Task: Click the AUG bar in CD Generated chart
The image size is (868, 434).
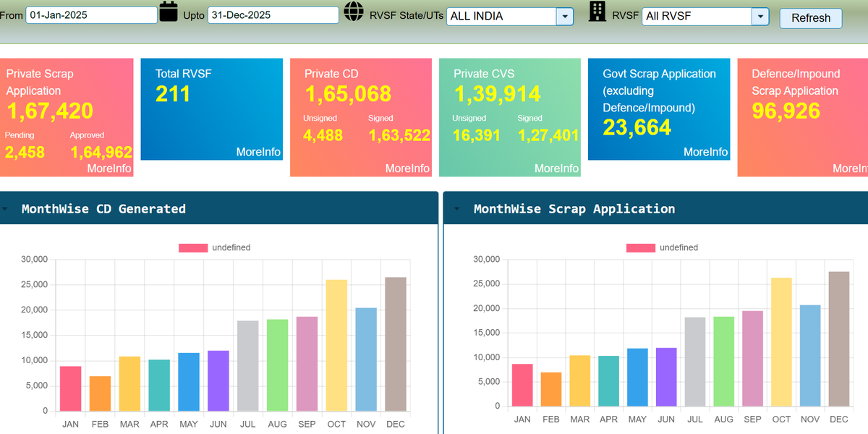Action: [x=277, y=365]
